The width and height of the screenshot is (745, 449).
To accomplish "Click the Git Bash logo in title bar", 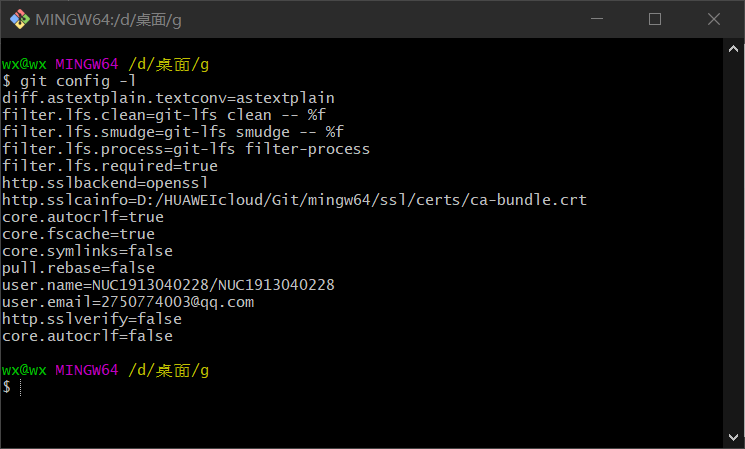I will 18,19.
